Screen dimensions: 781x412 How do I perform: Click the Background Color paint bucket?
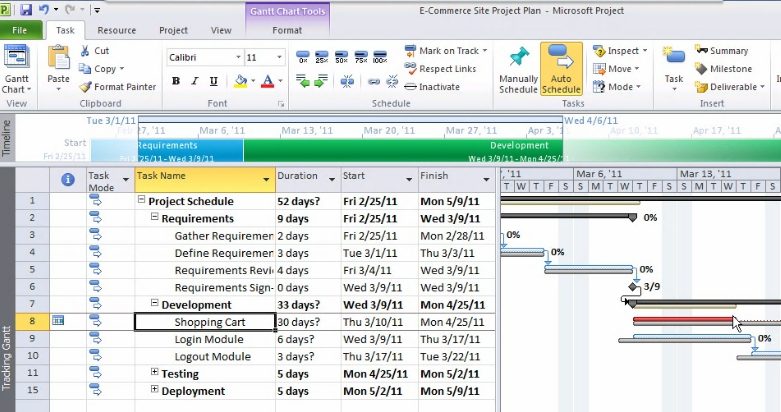pyautogui.click(x=241, y=81)
